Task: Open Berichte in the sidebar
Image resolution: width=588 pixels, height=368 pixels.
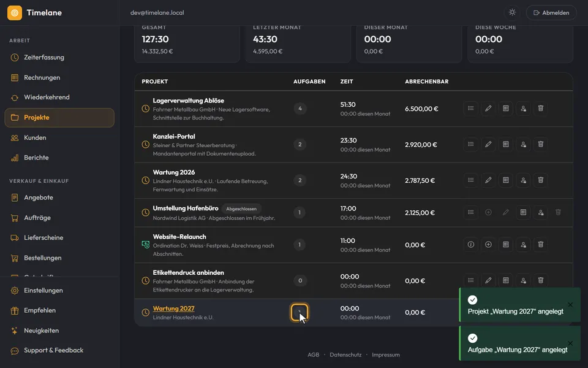Action: click(59, 158)
